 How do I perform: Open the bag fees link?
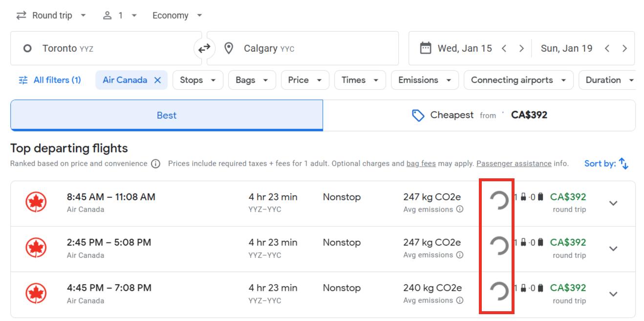[x=421, y=164]
